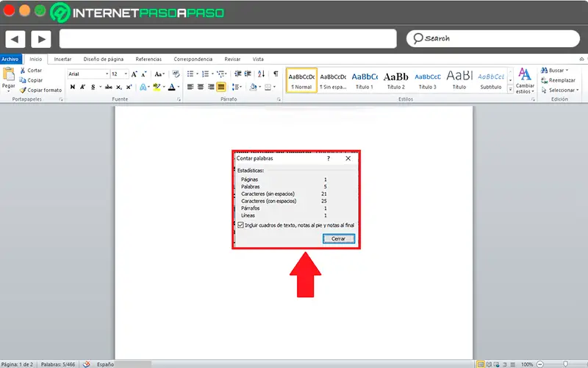The height and width of the screenshot is (368, 588).
Task: Increase paragraph indent
Action: 248,74
